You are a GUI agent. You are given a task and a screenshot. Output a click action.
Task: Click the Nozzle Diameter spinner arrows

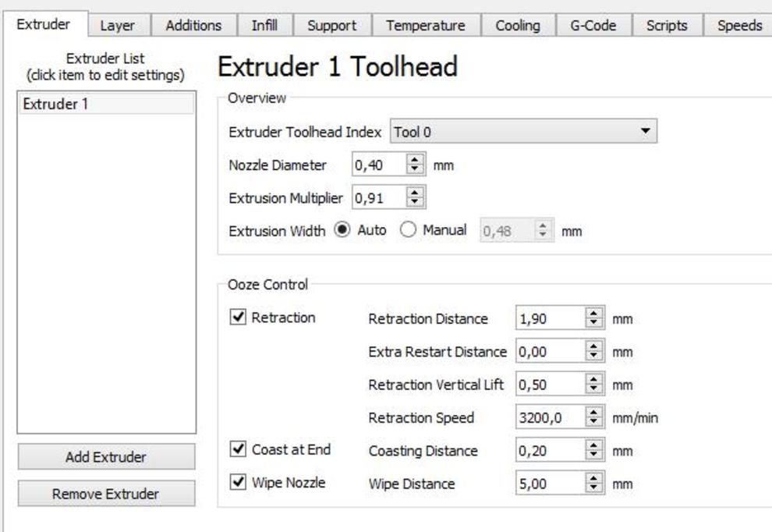tap(415, 165)
